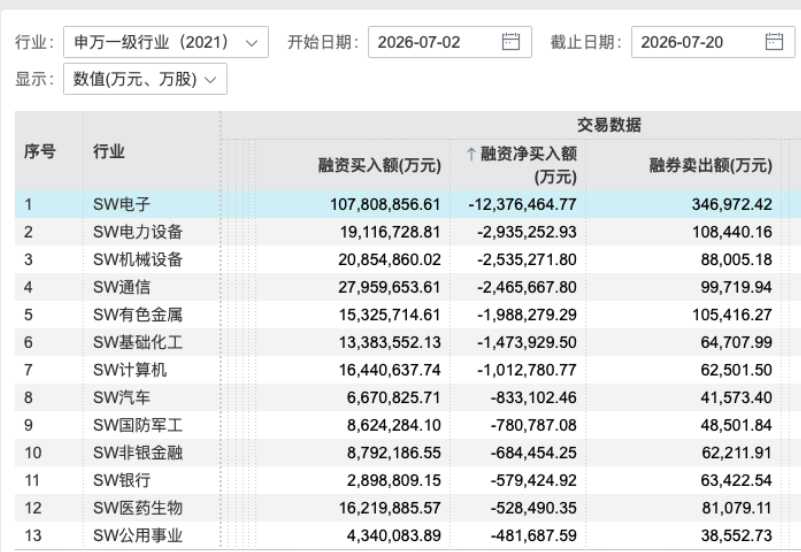Click the end date field 2026-07-20

tap(713, 42)
